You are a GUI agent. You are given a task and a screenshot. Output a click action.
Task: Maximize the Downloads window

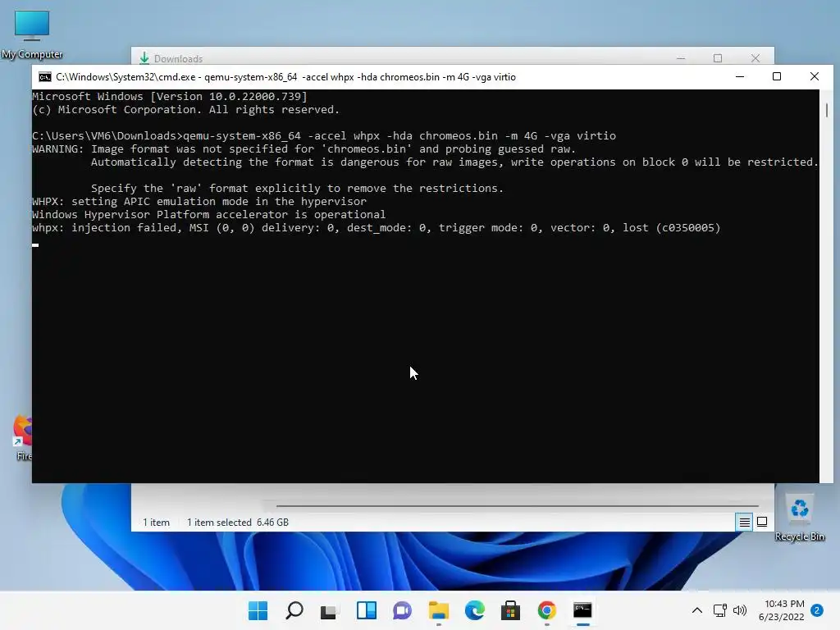click(x=718, y=58)
